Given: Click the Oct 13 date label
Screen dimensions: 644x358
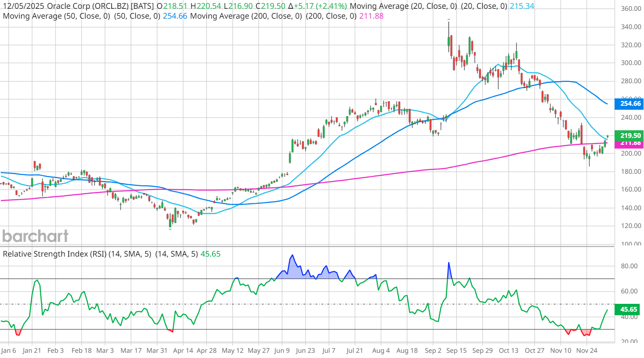Looking at the screenshot, I should pos(508,351).
